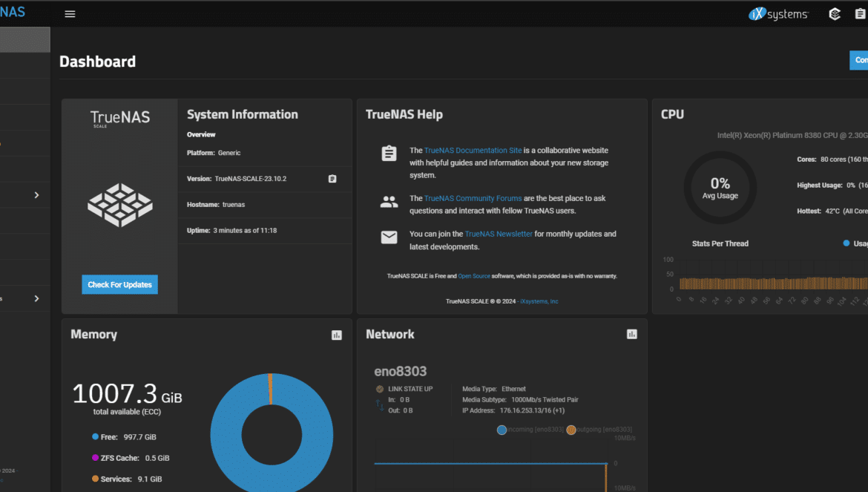
Task: Click Check For Updates button
Action: tap(119, 284)
